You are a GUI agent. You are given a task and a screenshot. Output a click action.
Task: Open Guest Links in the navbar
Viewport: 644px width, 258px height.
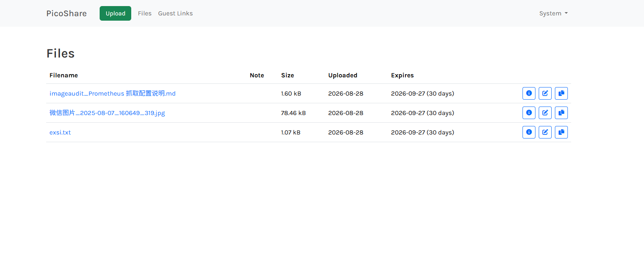pos(175,13)
